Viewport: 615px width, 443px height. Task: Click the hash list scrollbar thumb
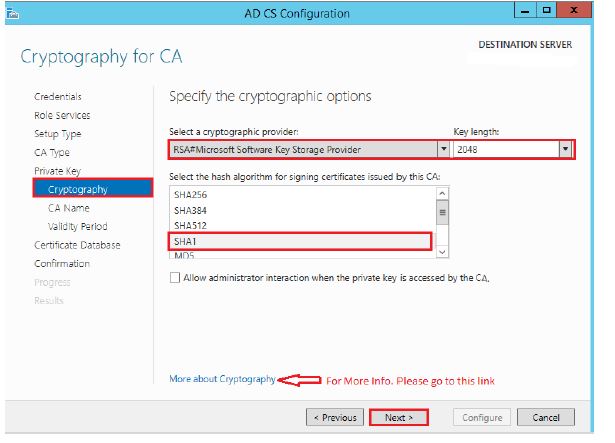click(x=442, y=213)
